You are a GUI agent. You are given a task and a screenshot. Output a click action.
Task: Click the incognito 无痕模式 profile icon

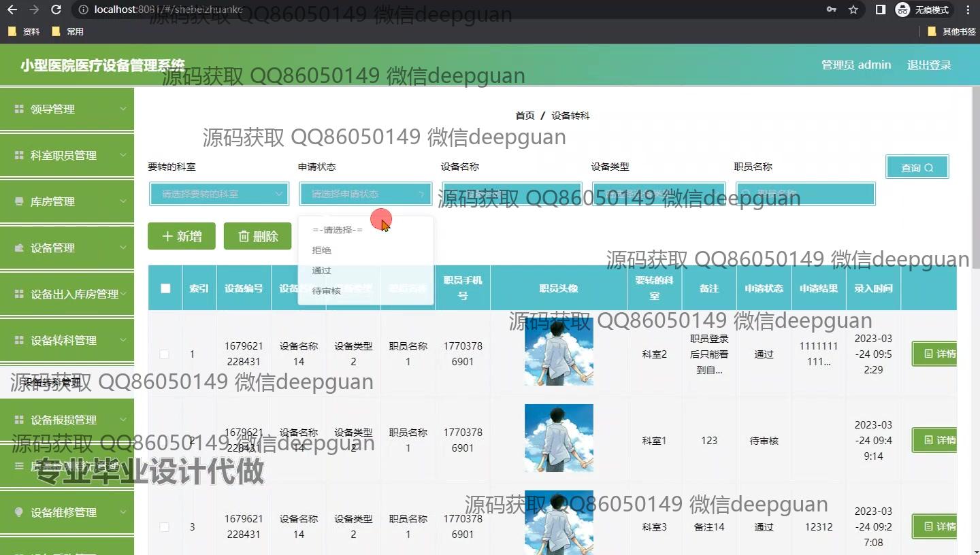pos(922,10)
